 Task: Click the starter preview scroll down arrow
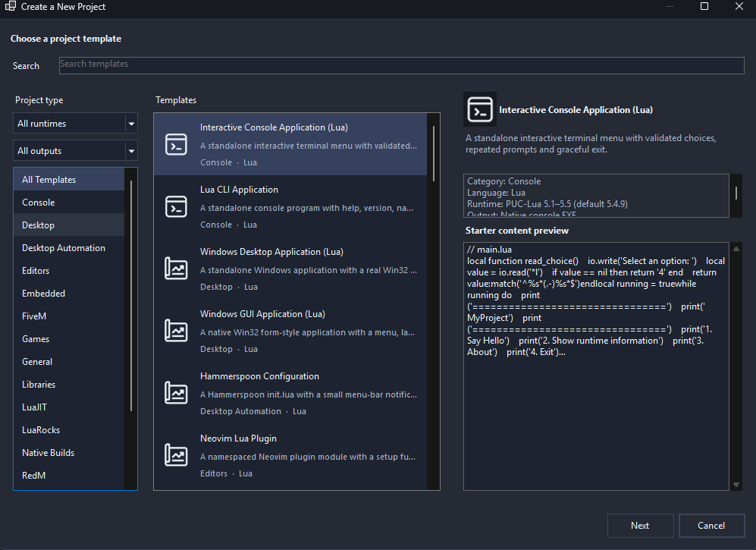[x=736, y=485]
